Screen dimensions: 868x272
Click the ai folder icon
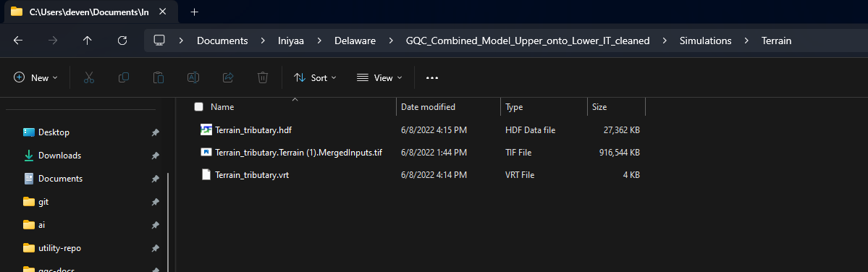click(29, 224)
